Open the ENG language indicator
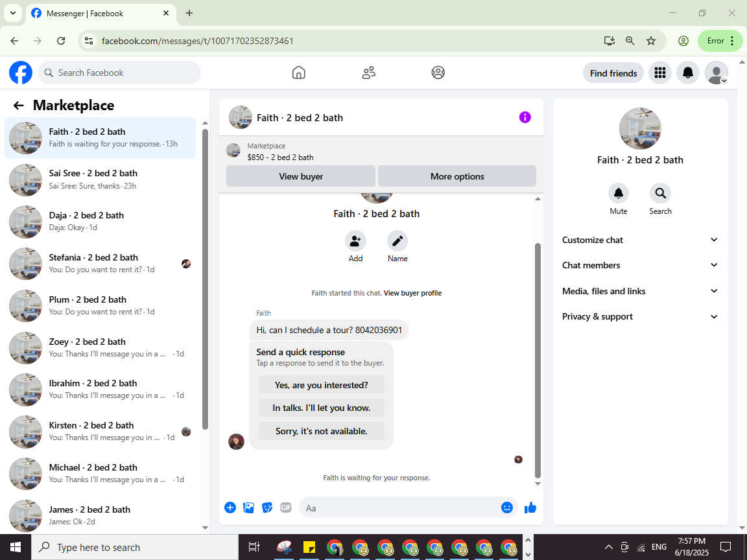Viewport: 747px width, 560px height. coord(659,546)
